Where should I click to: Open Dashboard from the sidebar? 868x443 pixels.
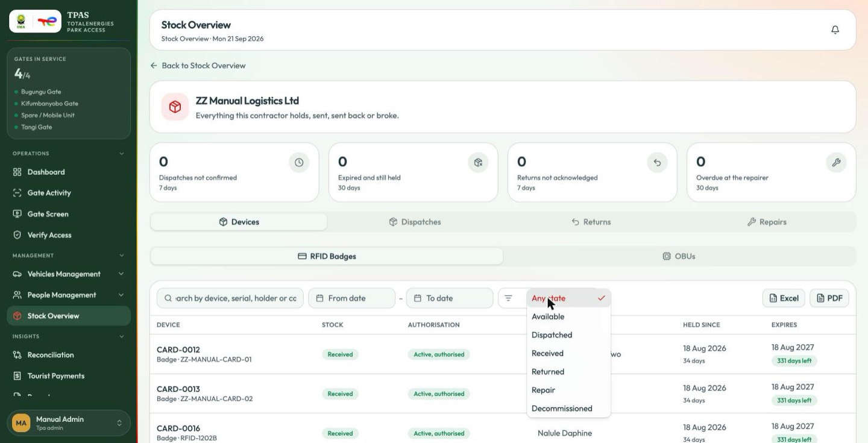click(x=69, y=172)
